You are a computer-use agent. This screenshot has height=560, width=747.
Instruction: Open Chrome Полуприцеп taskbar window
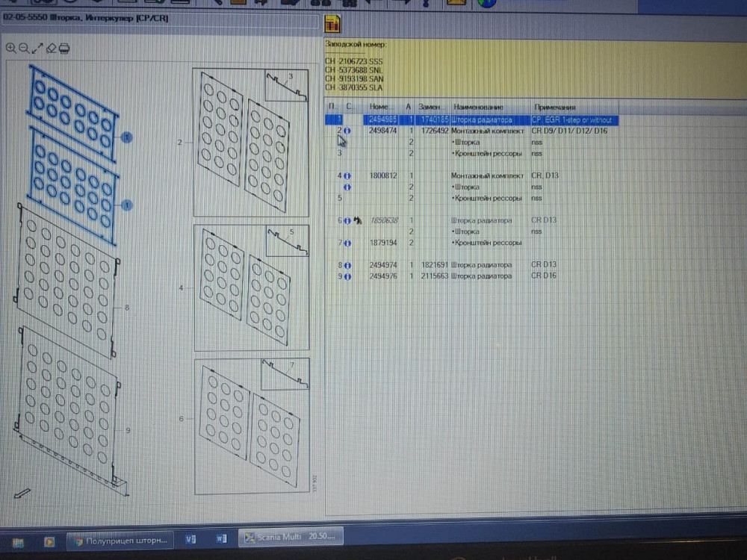point(120,538)
